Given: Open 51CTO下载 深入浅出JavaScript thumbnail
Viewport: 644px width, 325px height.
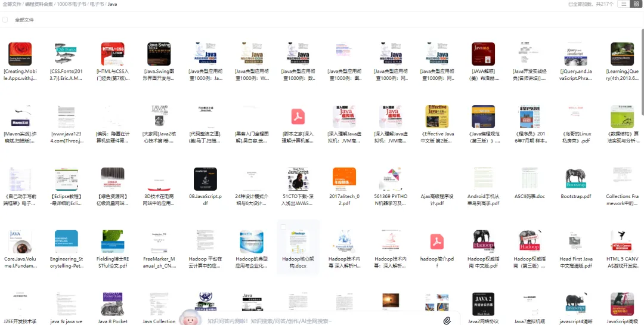Looking at the screenshot, I should click(298, 179).
